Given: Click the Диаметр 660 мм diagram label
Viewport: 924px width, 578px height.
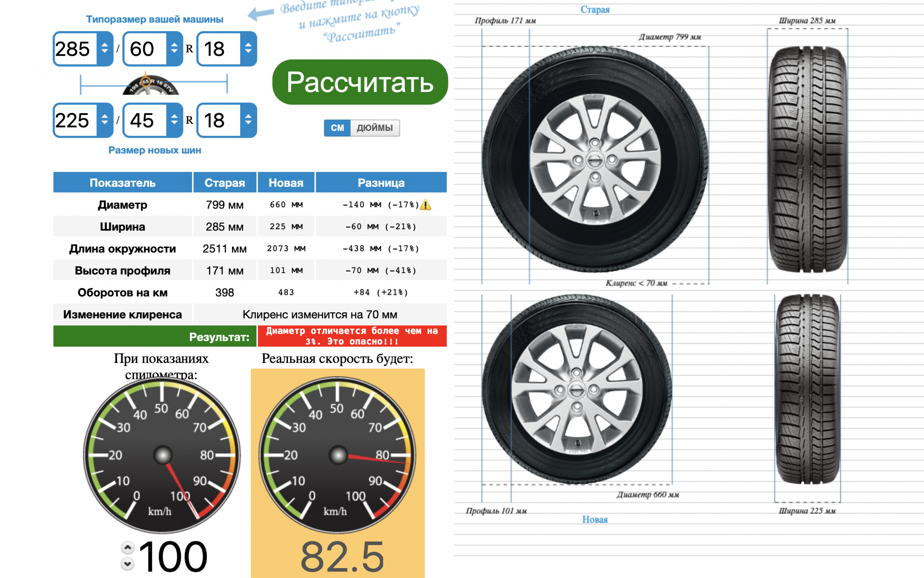Looking at the screenshot, I should point(648,494).
